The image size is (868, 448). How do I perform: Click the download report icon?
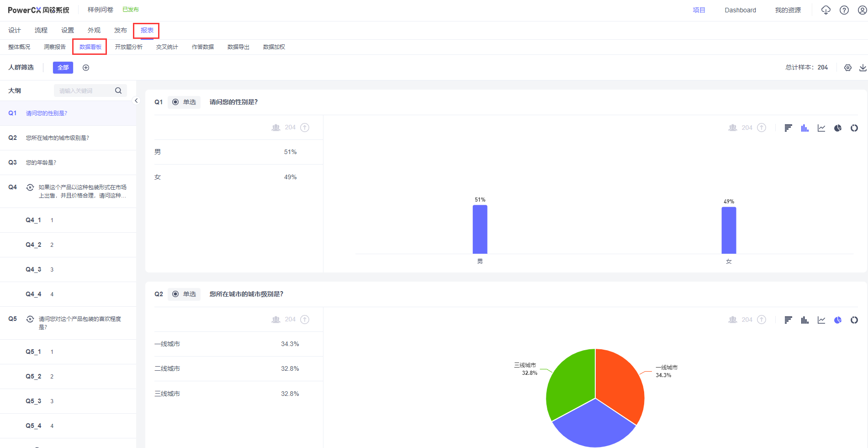[863, 68]
